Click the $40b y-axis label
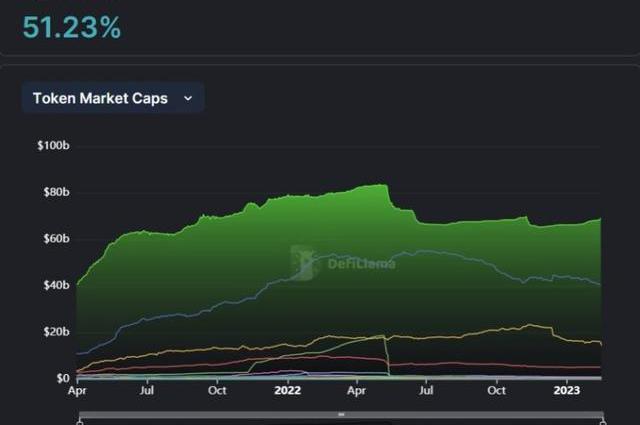 tap(54, 285)
